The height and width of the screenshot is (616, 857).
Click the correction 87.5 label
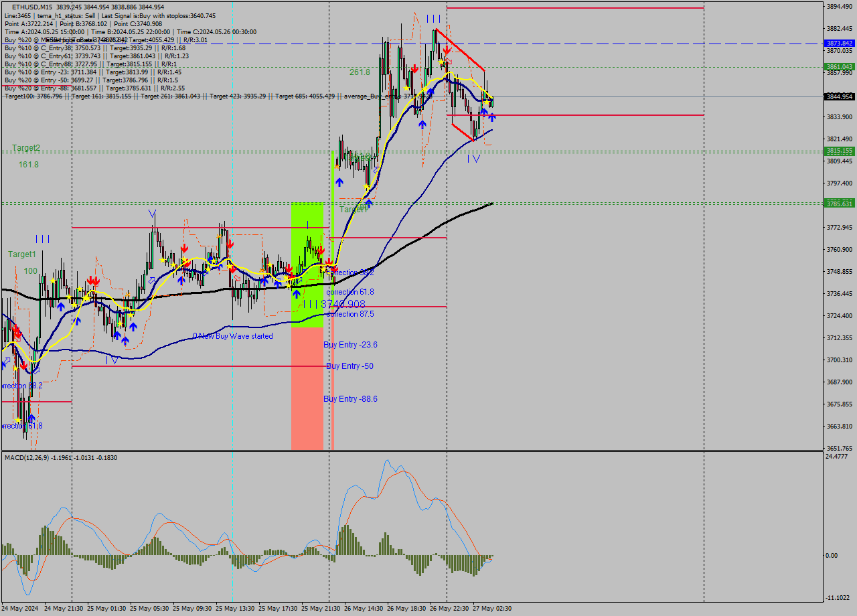[350, 314]
